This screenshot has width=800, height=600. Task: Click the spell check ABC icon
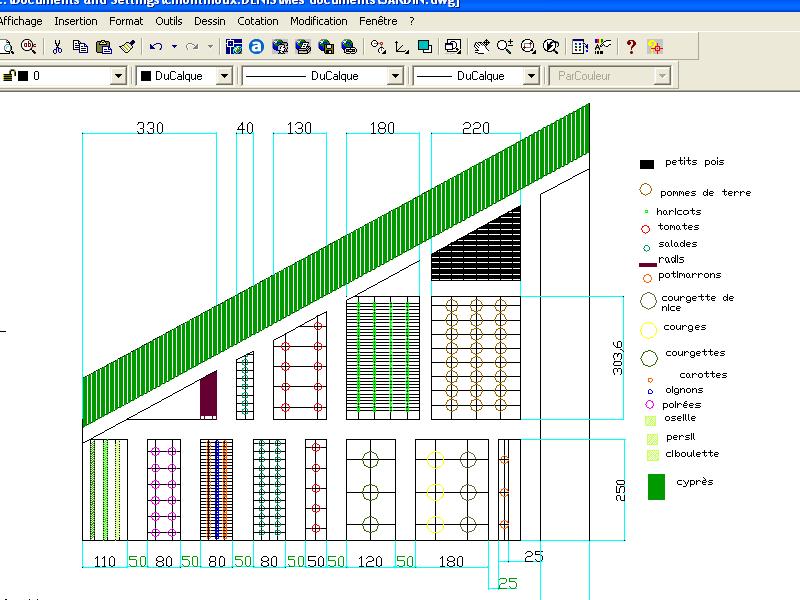(28, 46)
